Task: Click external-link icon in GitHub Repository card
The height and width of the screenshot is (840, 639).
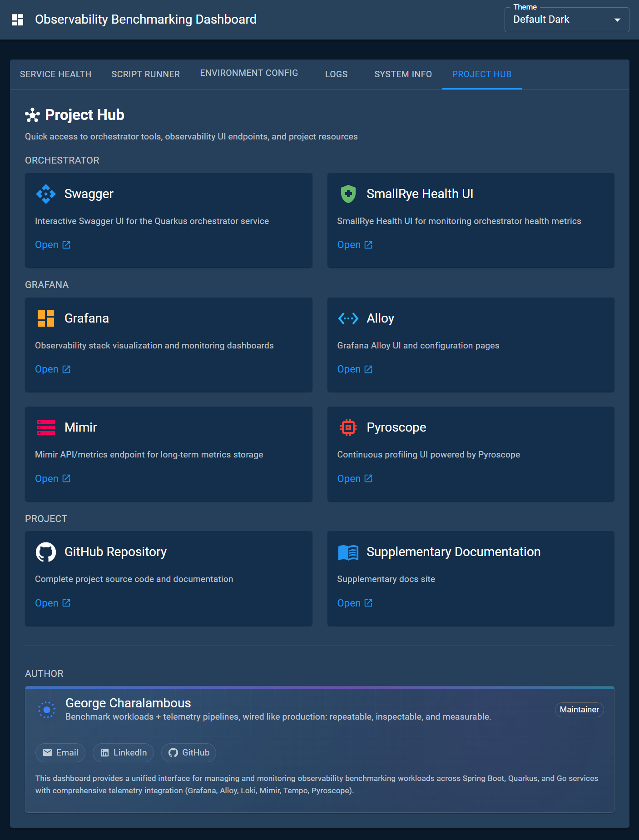Action: [x=66, y=603]
